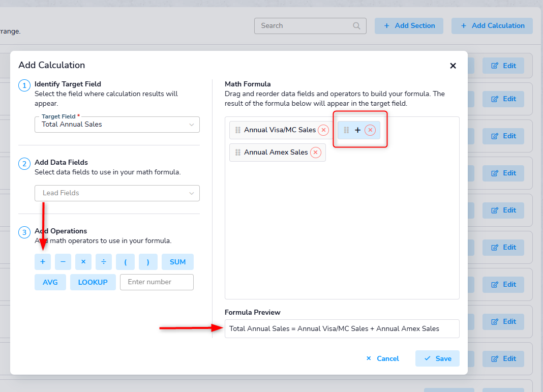The image size is (543, 392).
Task: Click drag handle on Annual Visa/MC Sales chip
Action: (x=237, y=130)
